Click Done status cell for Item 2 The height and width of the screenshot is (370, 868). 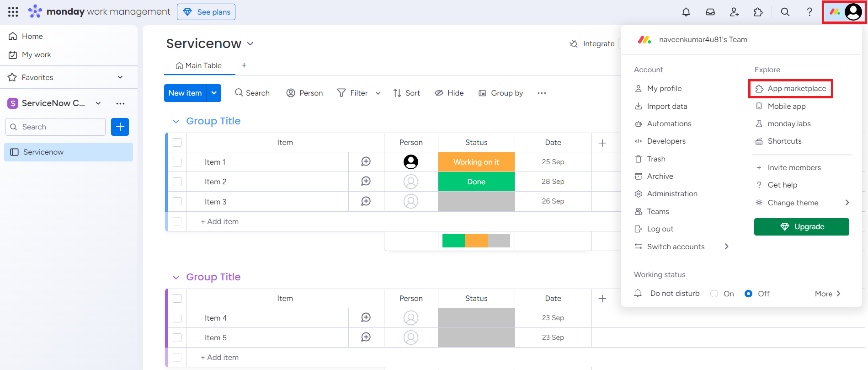click(476, 182)
